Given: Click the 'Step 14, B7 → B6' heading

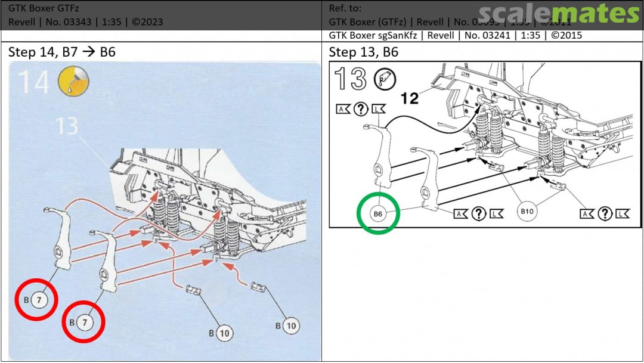Looking at the screenshot, I should tap(62, 52).
